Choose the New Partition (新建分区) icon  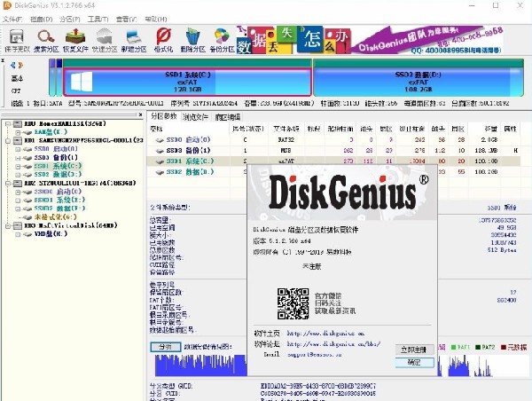pyautogui.click(x=134, y=41)
